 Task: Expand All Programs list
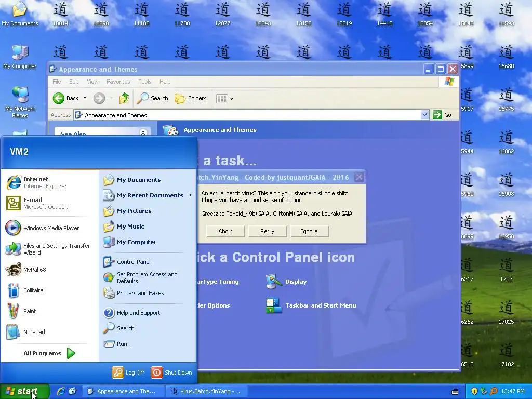49,353
